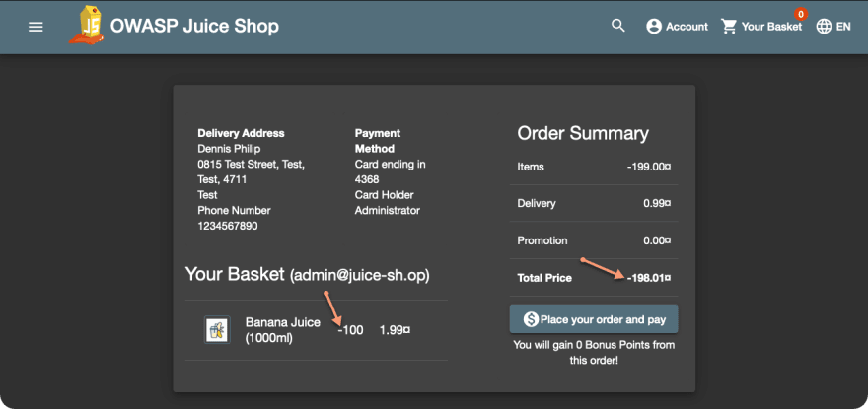The height and width of the screenshot is (409, 868).
Task: Click the 1.99¤ item price
Action: [395, 330]
